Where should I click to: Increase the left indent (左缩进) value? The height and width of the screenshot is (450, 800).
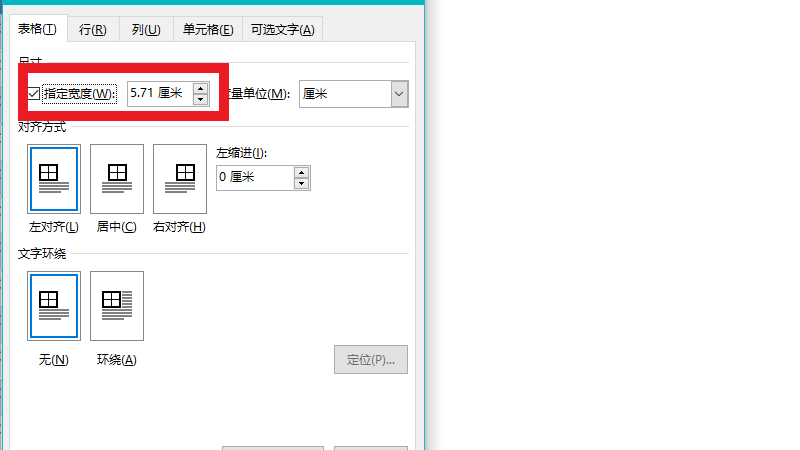[x=302, y=172]
